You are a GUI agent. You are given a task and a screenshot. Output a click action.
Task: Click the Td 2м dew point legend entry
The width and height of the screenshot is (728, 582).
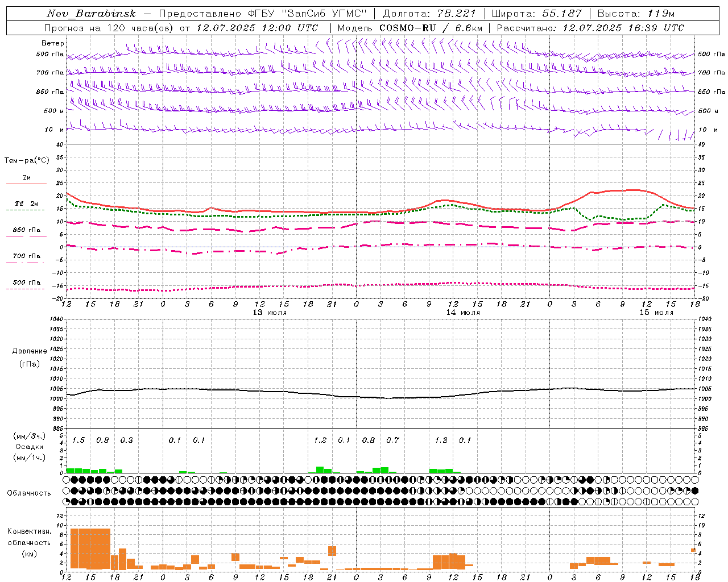[26, 203]
